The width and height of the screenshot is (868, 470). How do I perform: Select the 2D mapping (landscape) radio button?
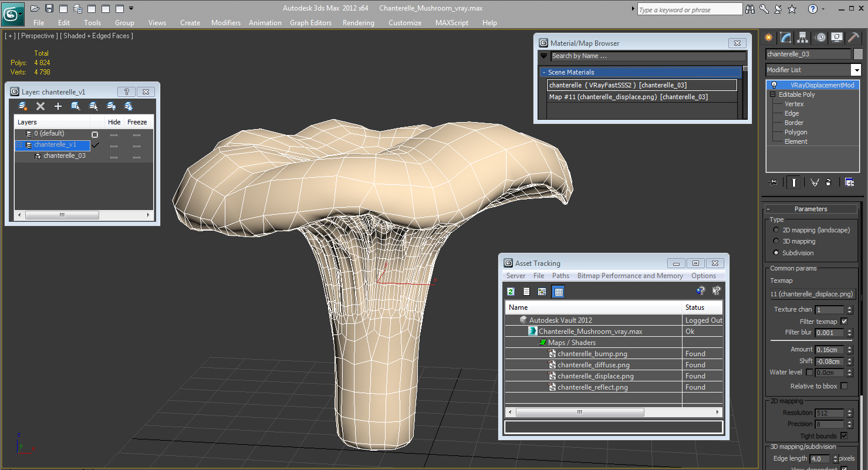pyautogui.click(x=776, y=230)
